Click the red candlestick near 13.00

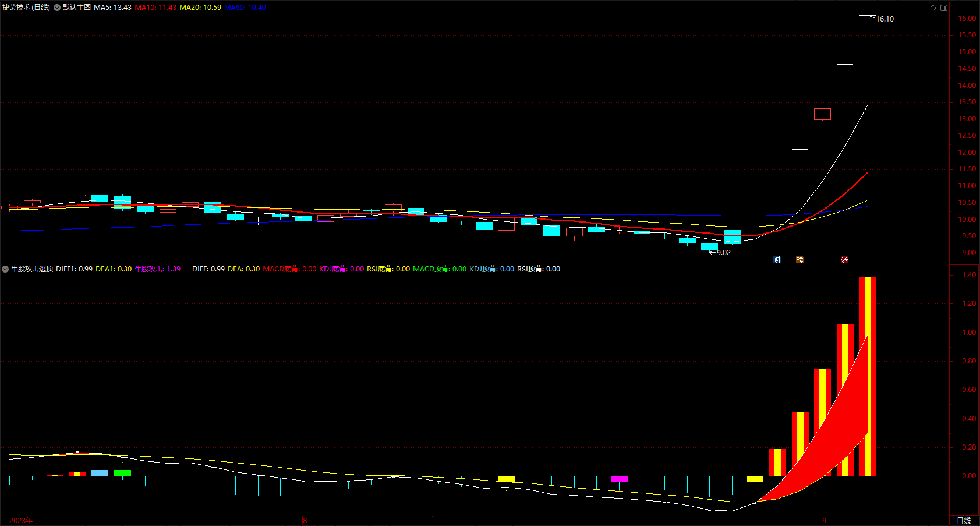pyautogui.click(x=822, y=114)
